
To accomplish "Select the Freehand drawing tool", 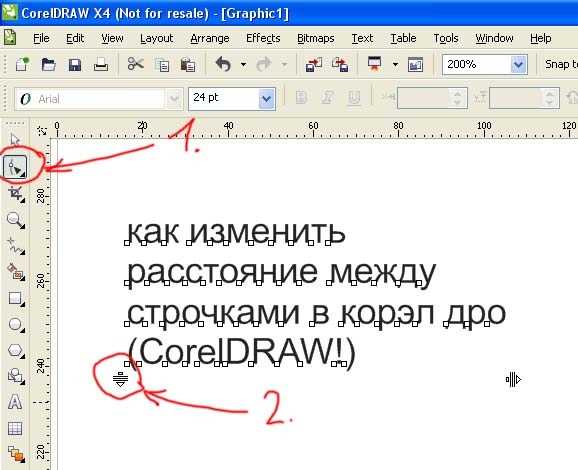I will tap(15, 246).
